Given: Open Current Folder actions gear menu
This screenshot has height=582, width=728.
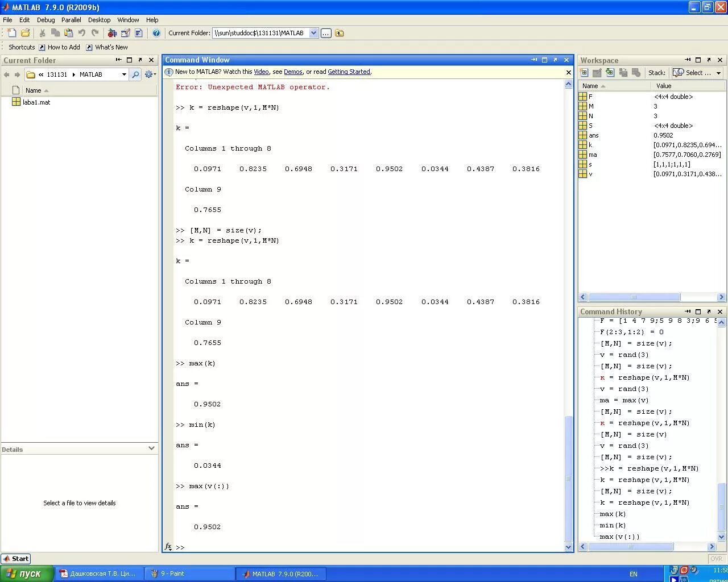Looking at the screenshot, I should click(150, 74).
